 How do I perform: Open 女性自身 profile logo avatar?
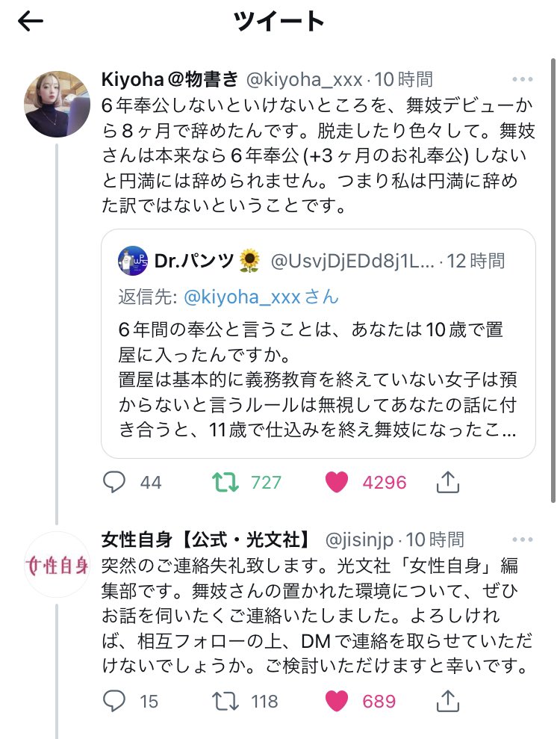[x=57, y=564]
